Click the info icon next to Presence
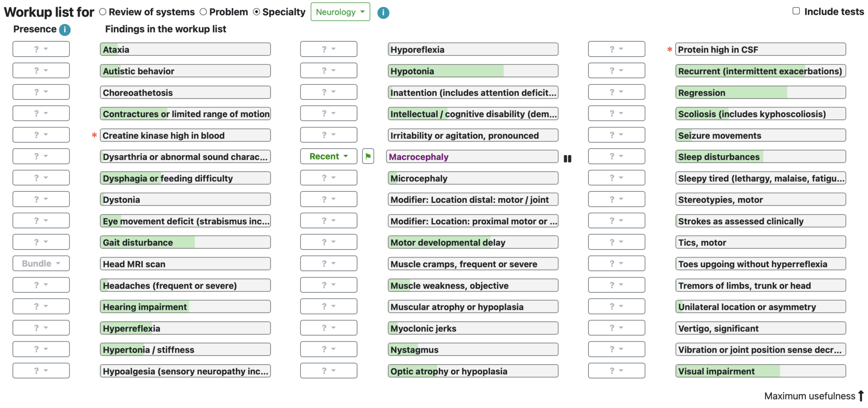 click(65, 30)
